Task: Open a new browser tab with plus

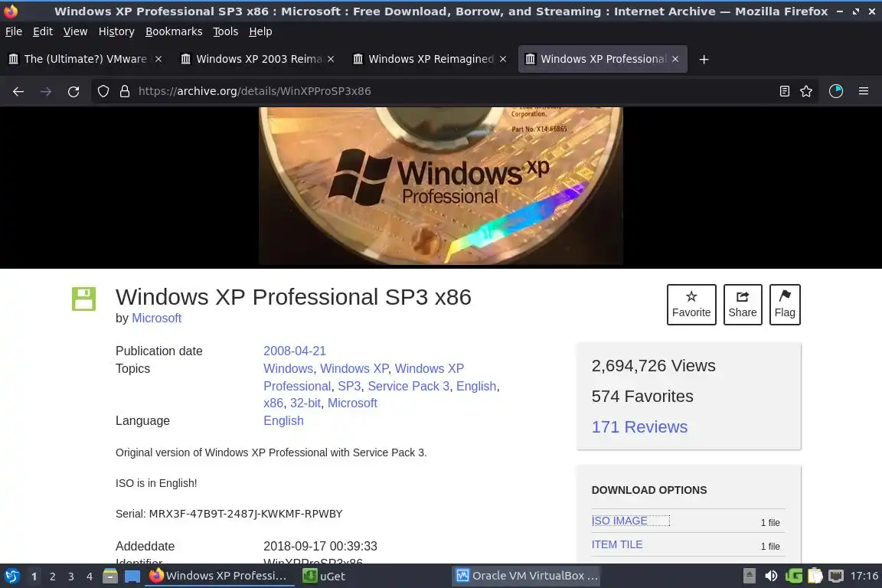Action: click(704, 59)
